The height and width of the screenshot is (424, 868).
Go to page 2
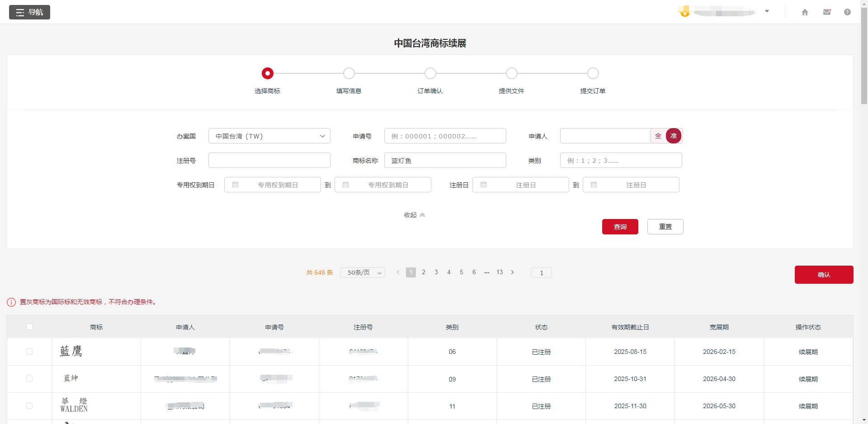(424, 272)
